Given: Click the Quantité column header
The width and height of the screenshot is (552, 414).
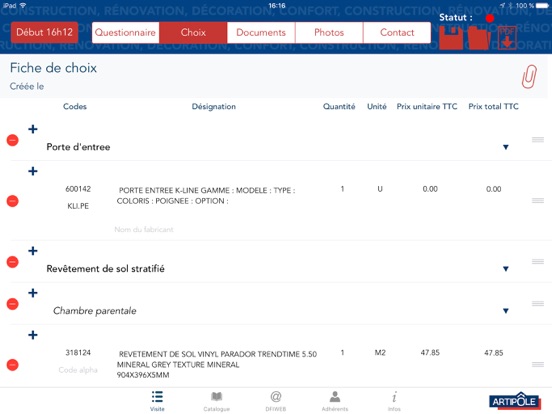Looking at the screenshot, I should pos(339,106).
